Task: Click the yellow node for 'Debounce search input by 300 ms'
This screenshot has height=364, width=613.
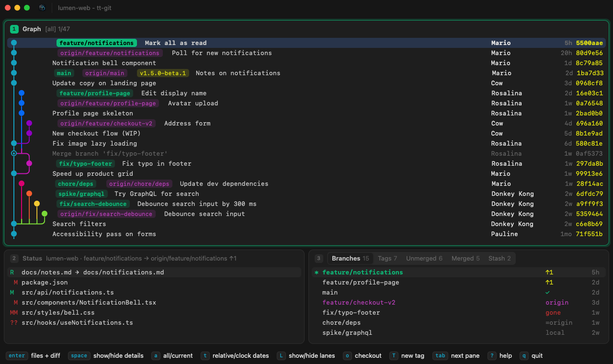Action: 37,204
